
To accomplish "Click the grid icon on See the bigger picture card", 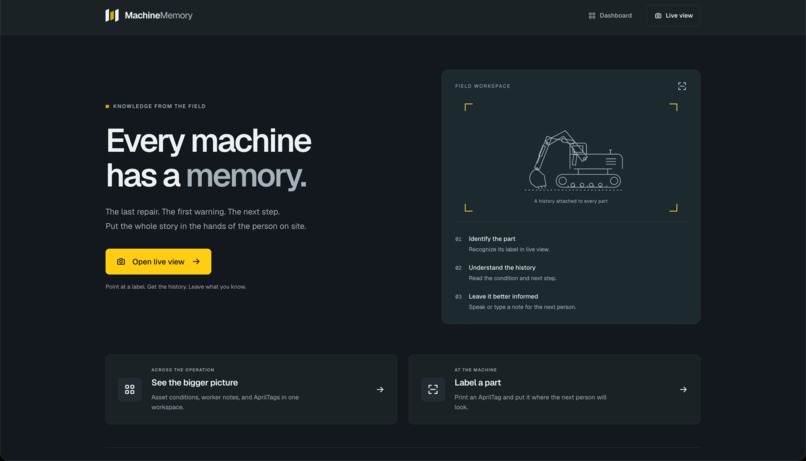I will coord(130,389).
